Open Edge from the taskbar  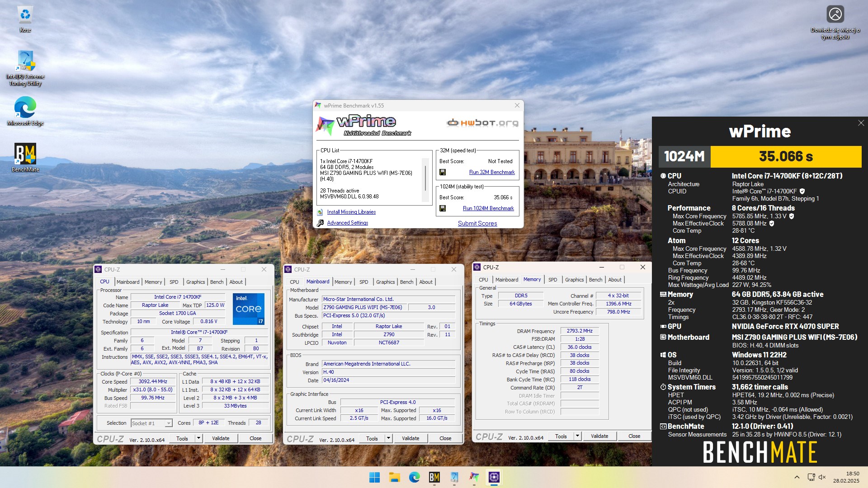414,477
